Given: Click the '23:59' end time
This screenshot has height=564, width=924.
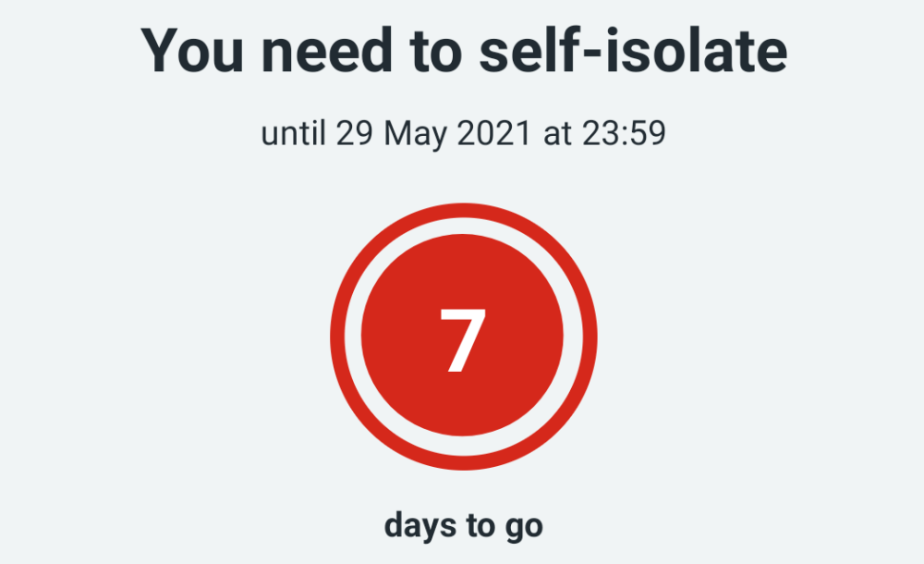Looking at the screenshot, I should click(623, 134).
